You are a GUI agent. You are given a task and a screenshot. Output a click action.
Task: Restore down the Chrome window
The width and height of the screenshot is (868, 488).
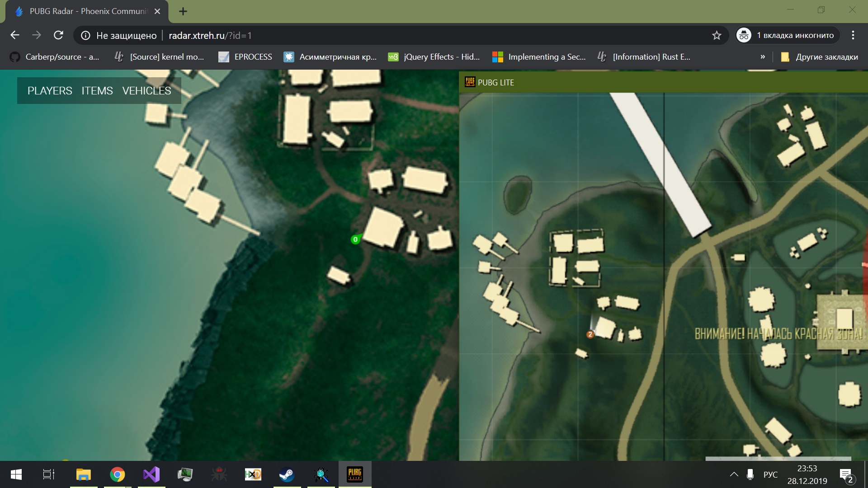[x=821, y=9]
